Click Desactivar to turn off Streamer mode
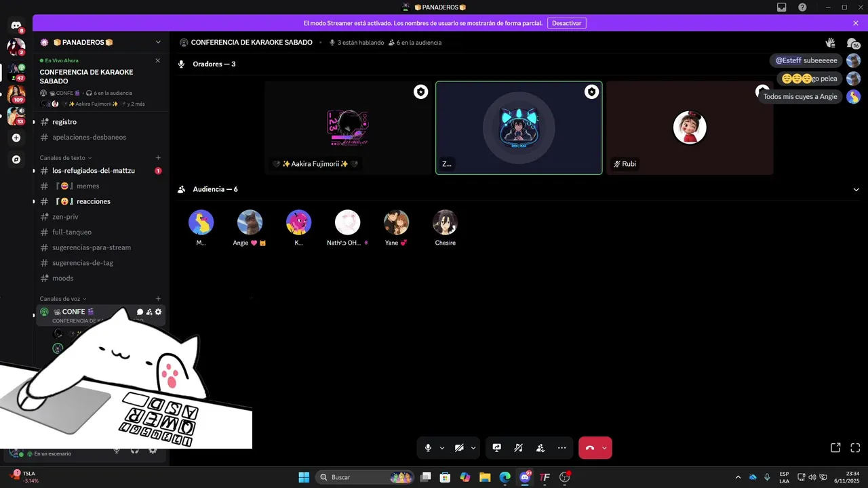Image resolution: width=868 pixels, height=488 pixels. [x=566, y=23]
